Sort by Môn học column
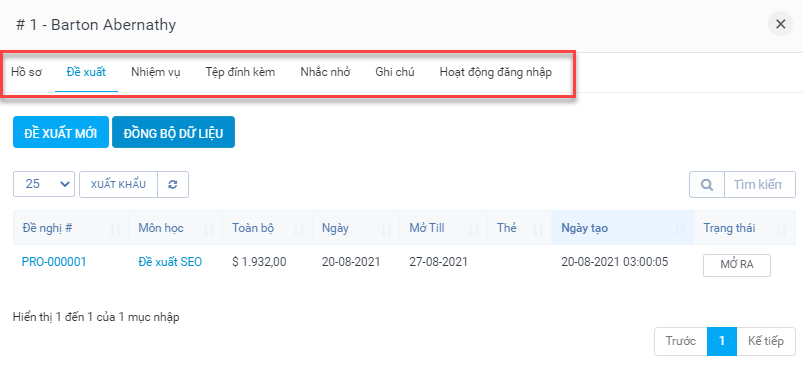Viewport: 803px width, 372px height. [x=176, y=228]
